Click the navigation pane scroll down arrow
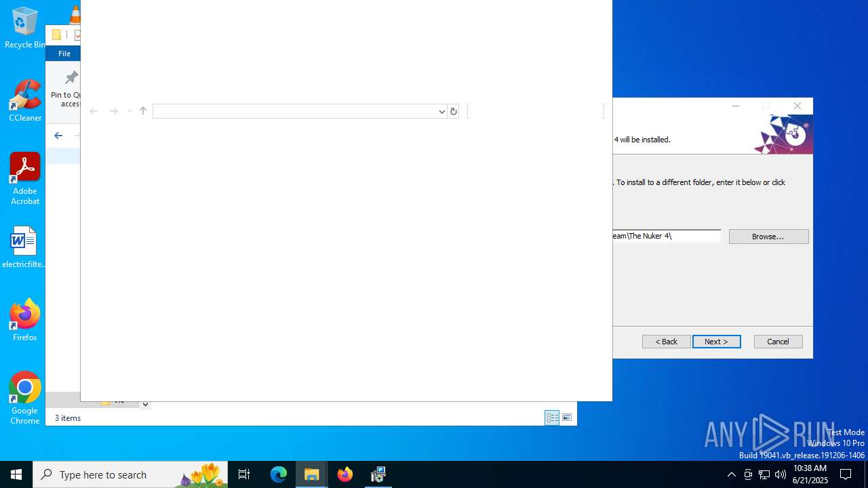The width and height of the screenshot is (868, 488). point(145,404)
